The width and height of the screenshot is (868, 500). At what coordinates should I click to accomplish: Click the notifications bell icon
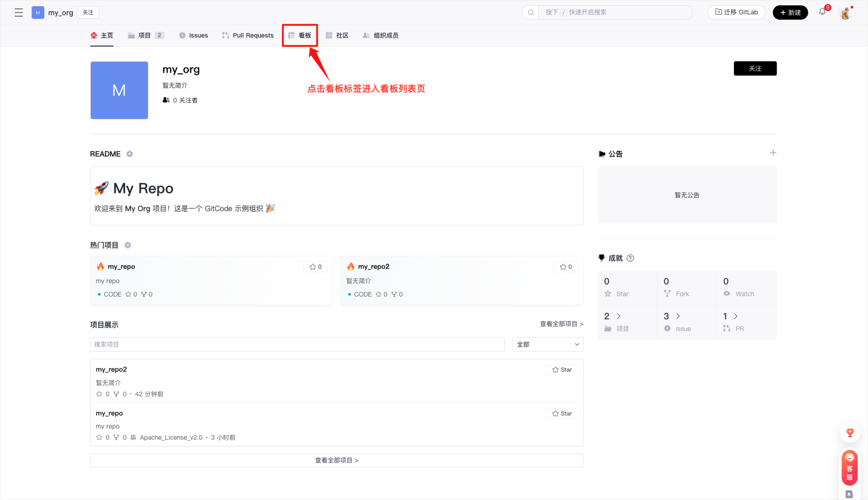coord(822,12)
